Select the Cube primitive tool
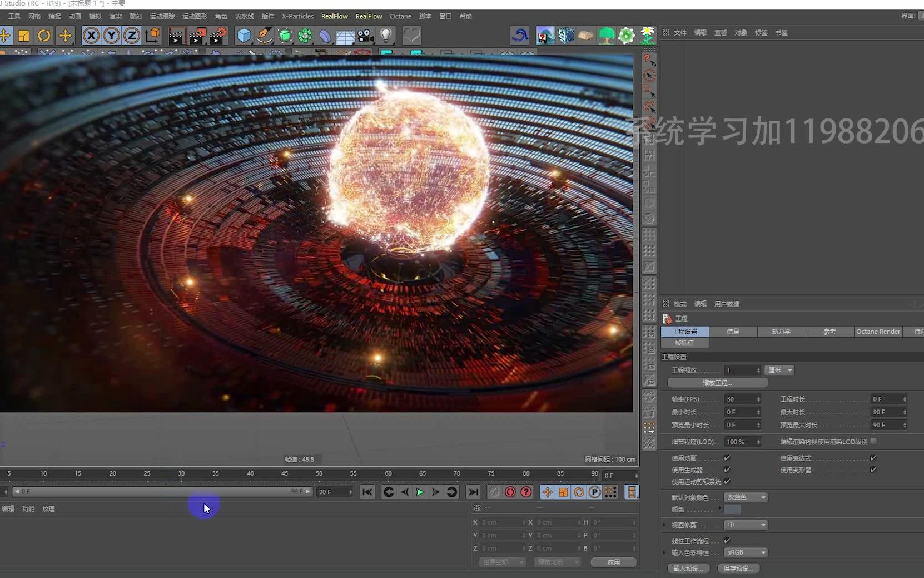The image size is (924, 578). click(244, 35)
